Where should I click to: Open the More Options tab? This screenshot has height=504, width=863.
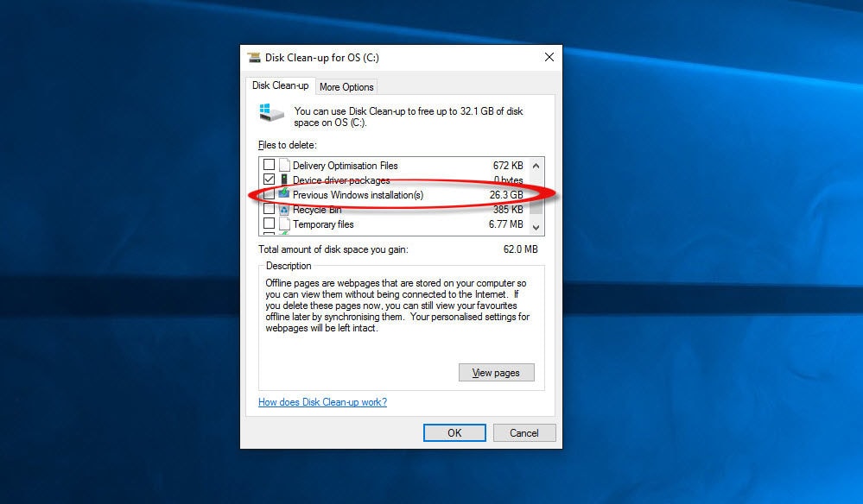[346, 87]
